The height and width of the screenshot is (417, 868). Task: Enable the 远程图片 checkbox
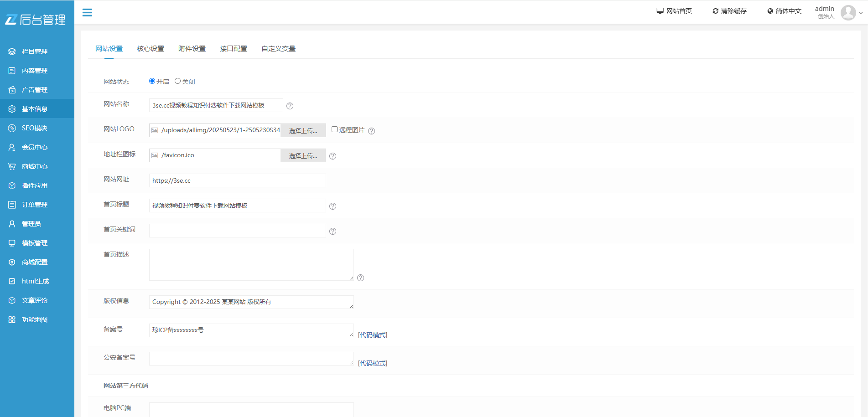(334, 129)
